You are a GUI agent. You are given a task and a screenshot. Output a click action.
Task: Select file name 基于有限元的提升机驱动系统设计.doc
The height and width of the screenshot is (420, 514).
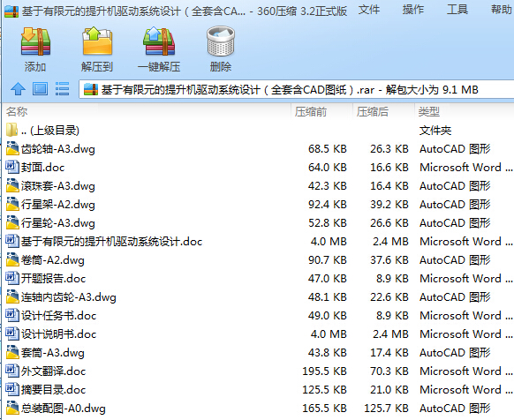[112, 242]
